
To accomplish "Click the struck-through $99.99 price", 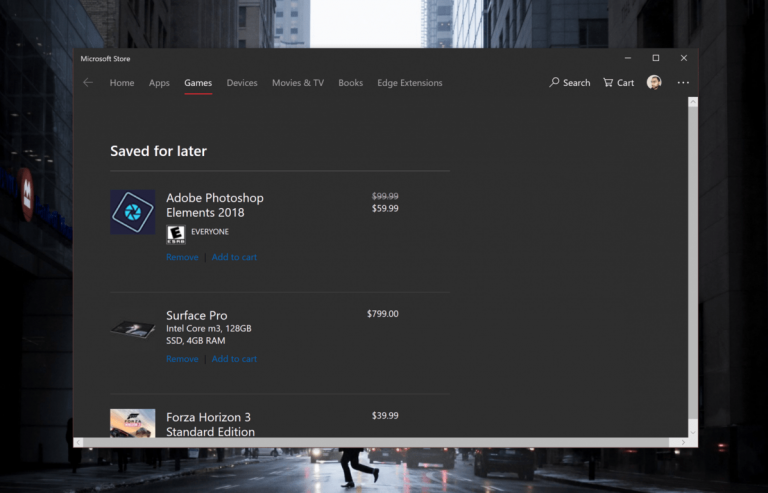I will pyautogui.click(x=385, y=196).
